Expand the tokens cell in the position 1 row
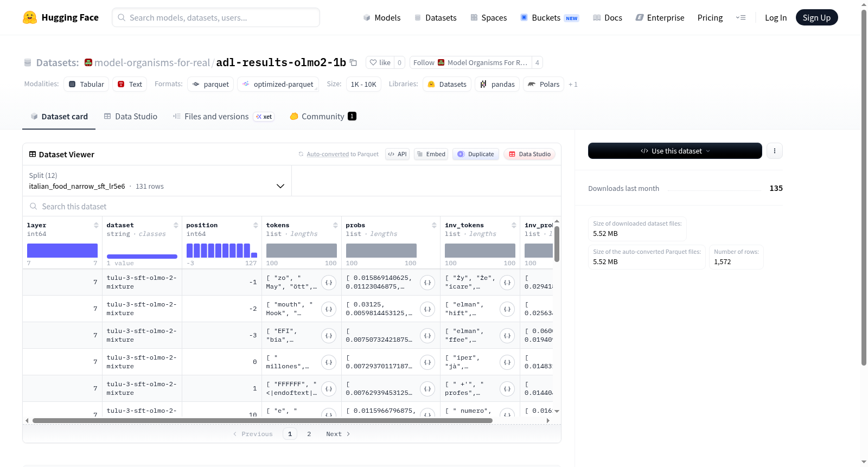This screenshot has width=868, height=467. (329, 389)
